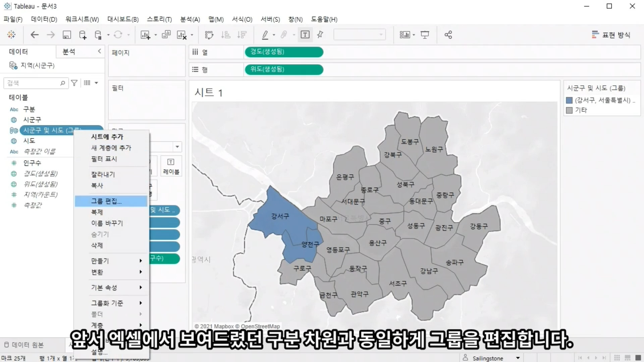Open the mark type dropdown arrow
644x362 pixels.
click(x=177, y=147)
